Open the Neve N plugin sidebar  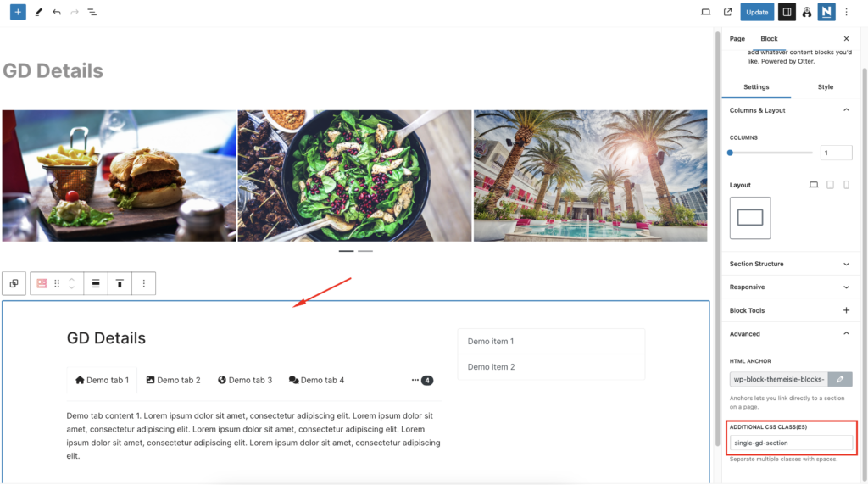(x=826, y=12)
